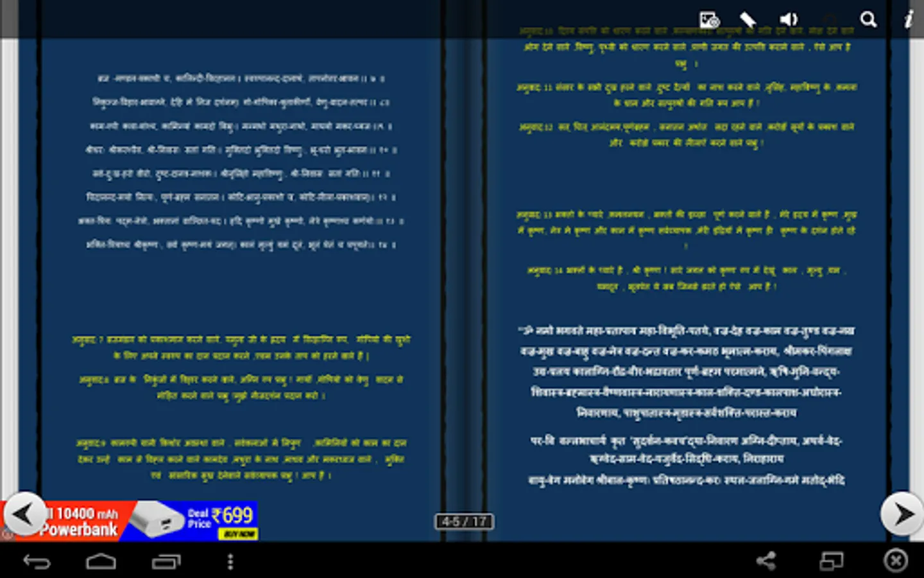Open the magnifier search icon
This screenshot has height=578, width=924.
point(868,19)
